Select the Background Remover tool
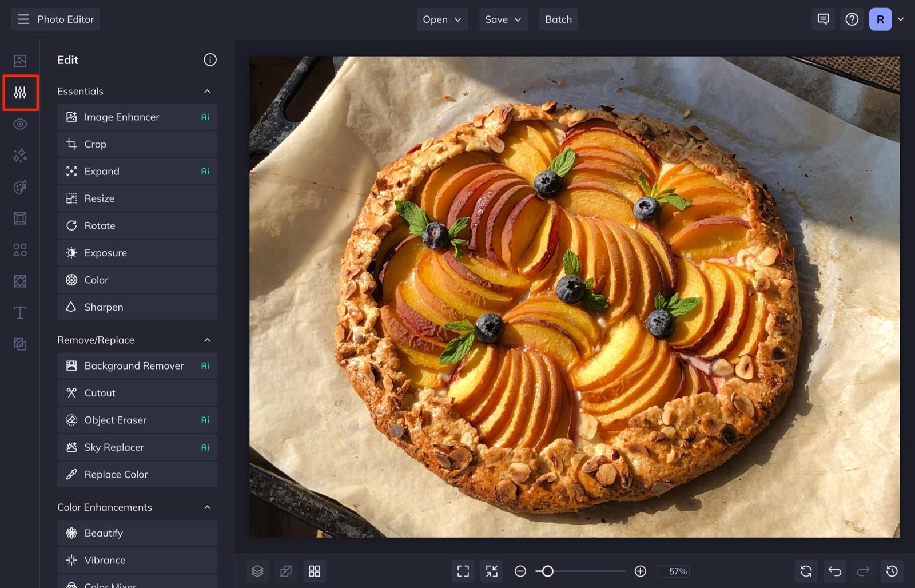 click(137, 365)
